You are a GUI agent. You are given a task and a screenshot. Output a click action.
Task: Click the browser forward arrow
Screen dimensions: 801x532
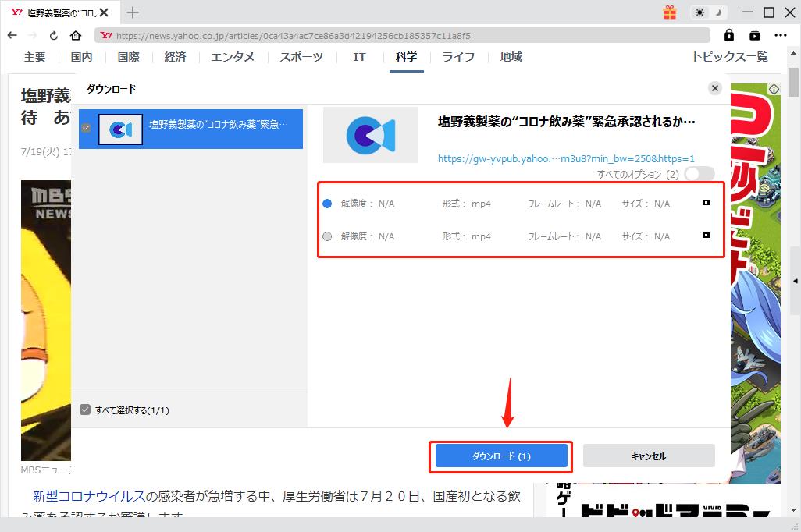pyautogui.click(x=33, y=35)
